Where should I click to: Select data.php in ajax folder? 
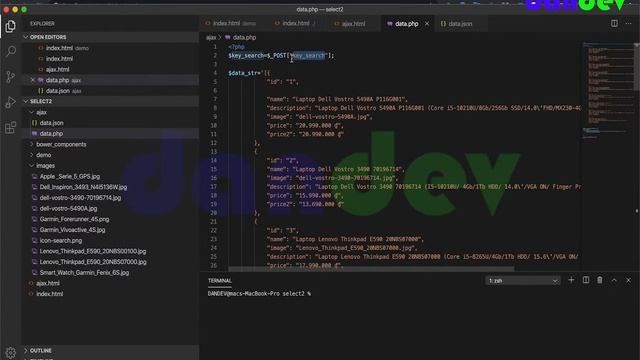110,133
